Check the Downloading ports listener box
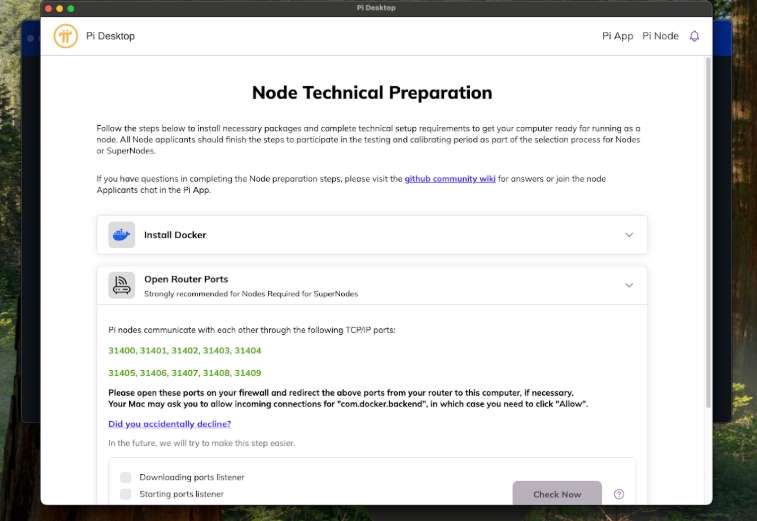 pos(126,478)
